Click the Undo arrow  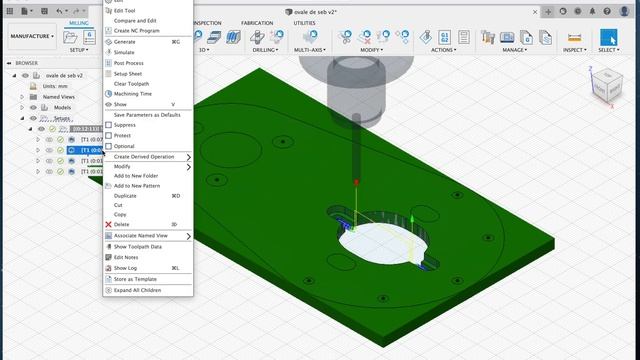(60, 11)
